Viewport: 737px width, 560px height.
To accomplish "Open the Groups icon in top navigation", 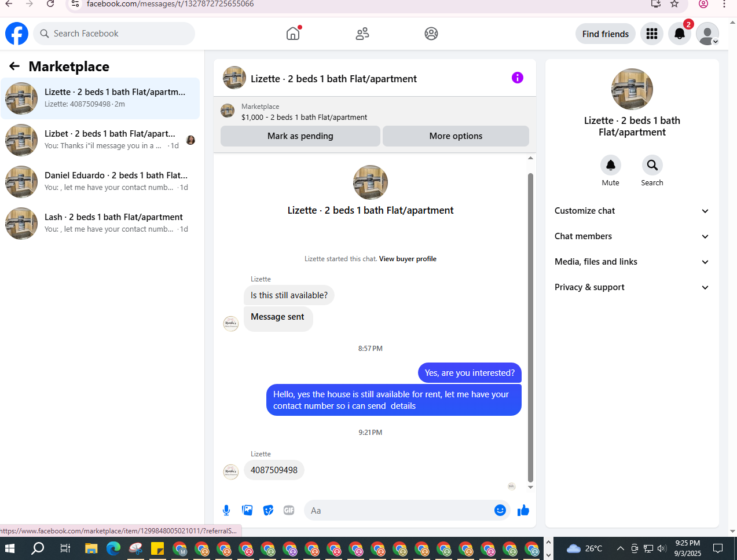I will [x=431, y=34].
